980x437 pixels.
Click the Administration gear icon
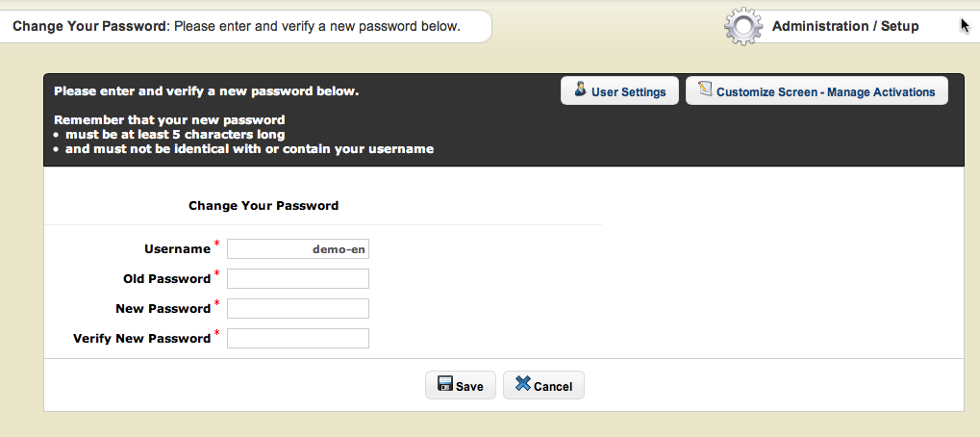742,27
